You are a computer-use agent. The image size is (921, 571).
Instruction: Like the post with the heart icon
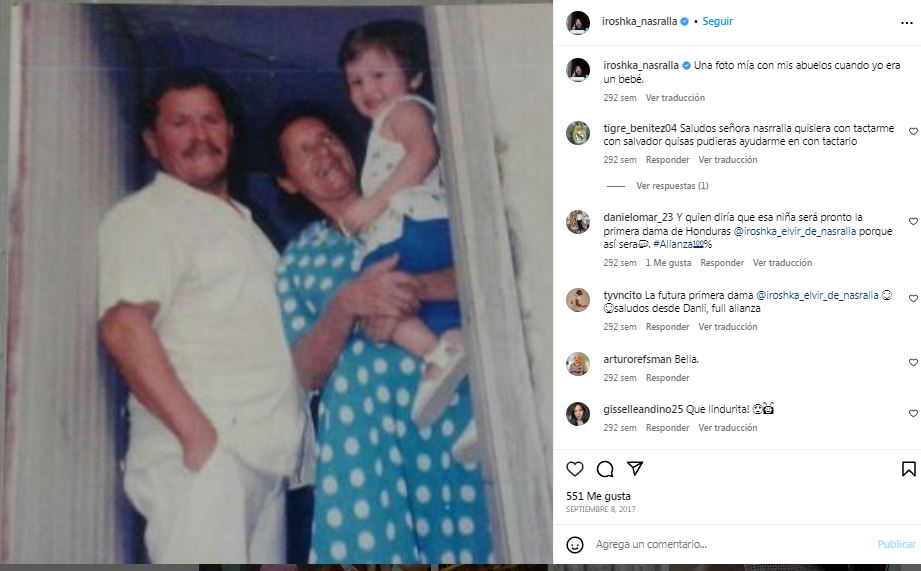click(x=574, y=469)
